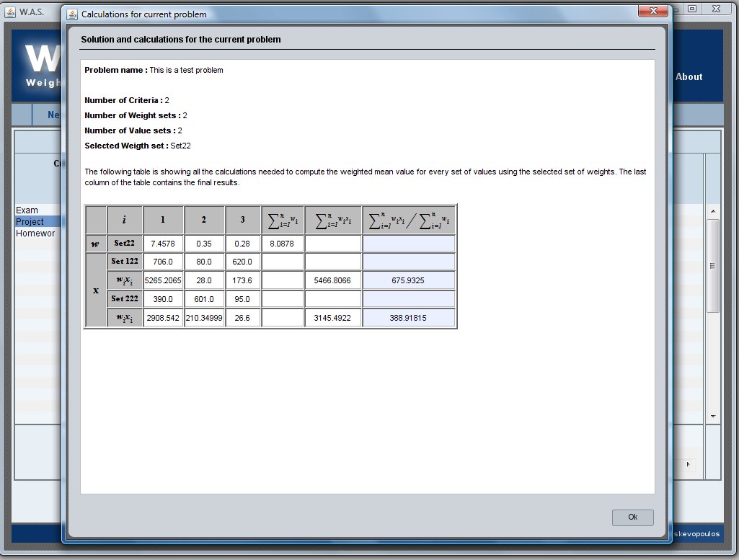Click the W.A.S. window Java icon
This screenshot has height=560, width=739.
pos(10,12)
